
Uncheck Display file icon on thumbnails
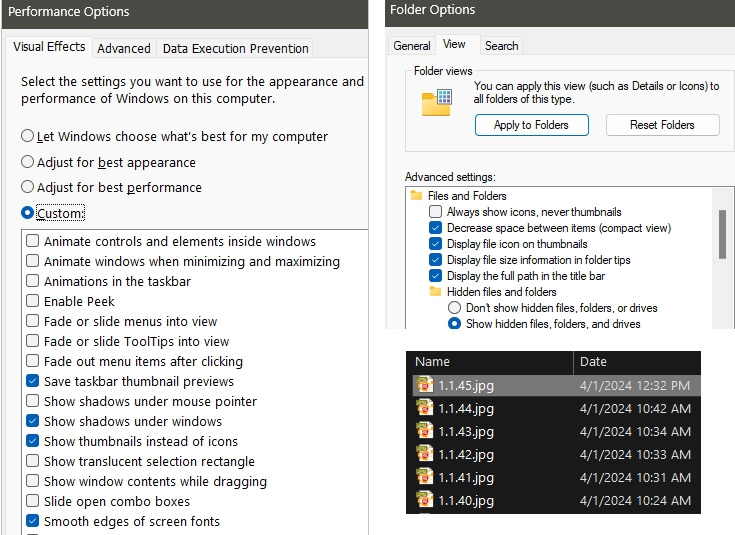coord(435,243)
